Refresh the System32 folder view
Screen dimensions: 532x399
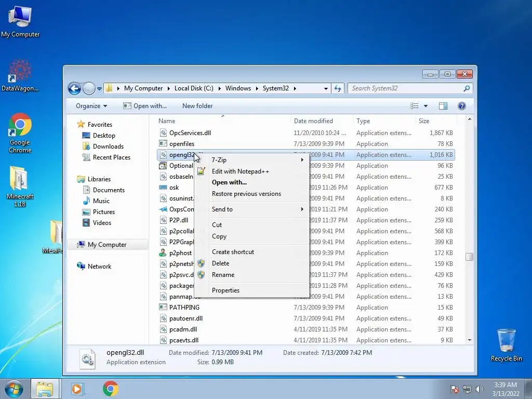point(338,88)
